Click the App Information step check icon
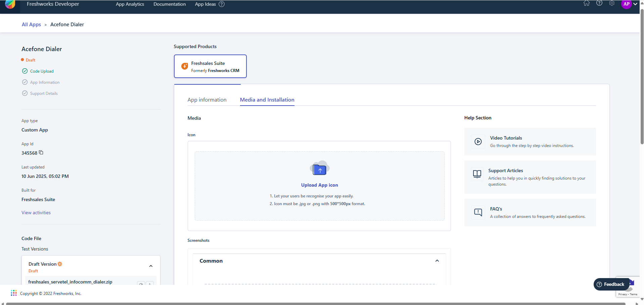The width and height of the screenshot is (644, 305). click(x=25, y=82)
